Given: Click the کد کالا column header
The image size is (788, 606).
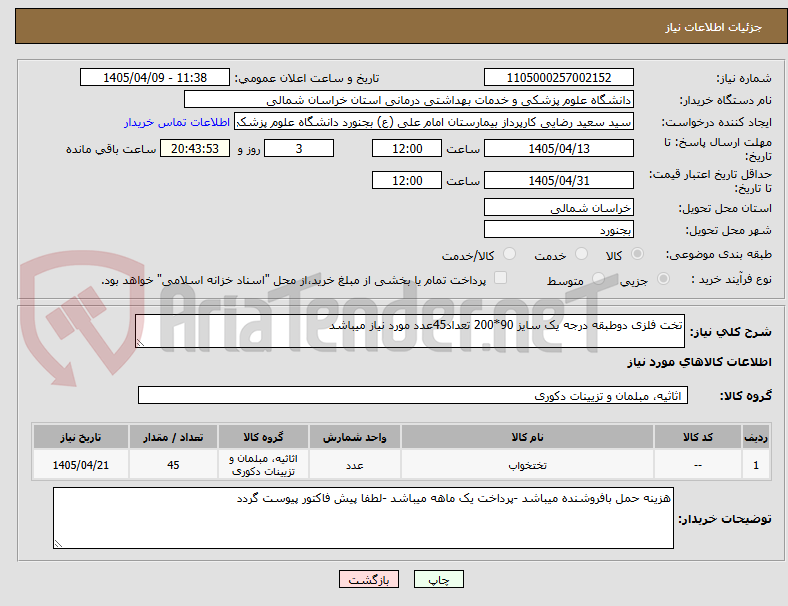Looking at the screenshot, I should click(x=698, y=437).
